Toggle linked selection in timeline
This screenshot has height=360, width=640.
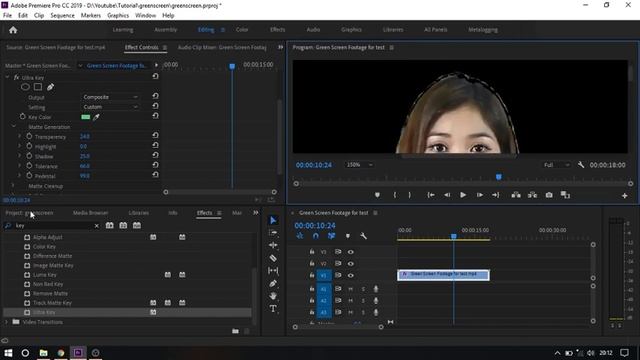coord(331,236)
